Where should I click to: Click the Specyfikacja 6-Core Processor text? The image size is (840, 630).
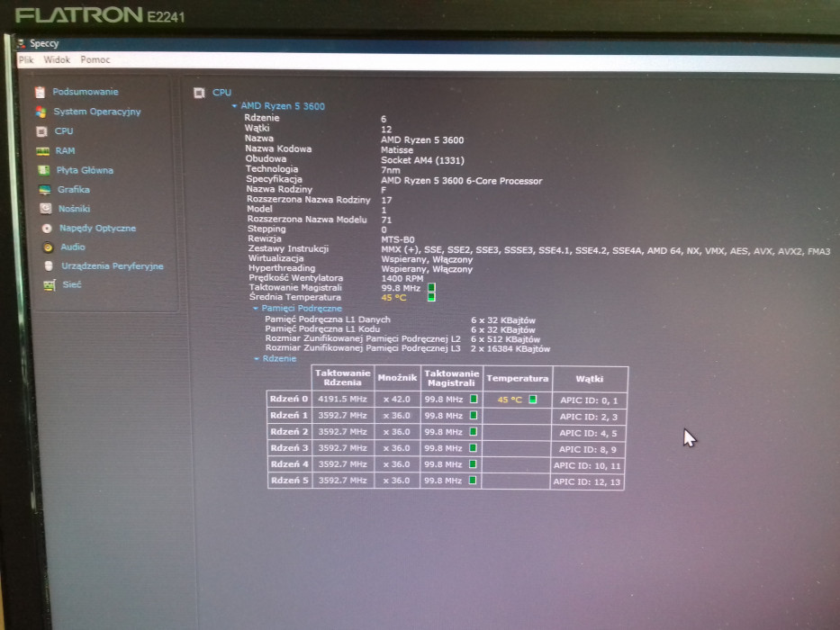point(462,181)
